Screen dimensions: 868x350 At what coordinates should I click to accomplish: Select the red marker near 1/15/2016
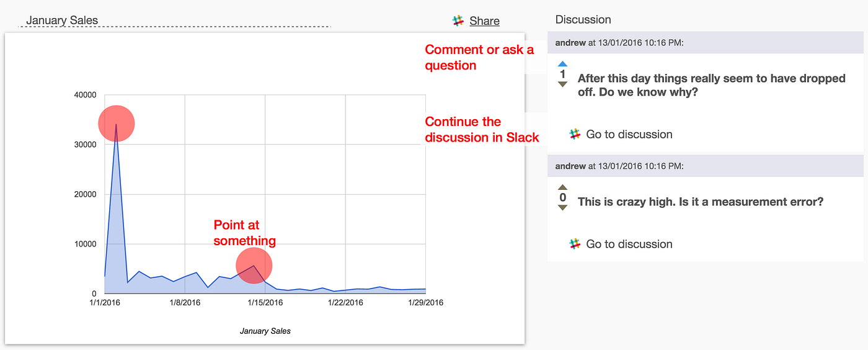[254, 266]
